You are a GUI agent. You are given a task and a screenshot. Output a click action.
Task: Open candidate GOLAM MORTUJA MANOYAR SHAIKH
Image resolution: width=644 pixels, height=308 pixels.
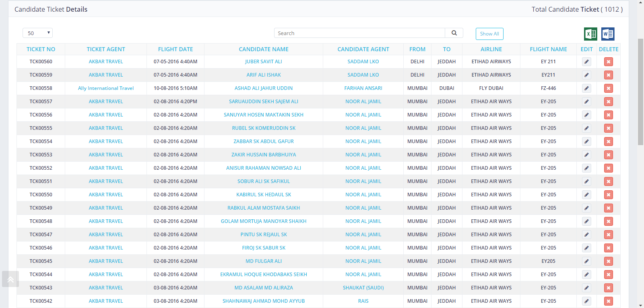pyautogui.click(x=264, y=221)
